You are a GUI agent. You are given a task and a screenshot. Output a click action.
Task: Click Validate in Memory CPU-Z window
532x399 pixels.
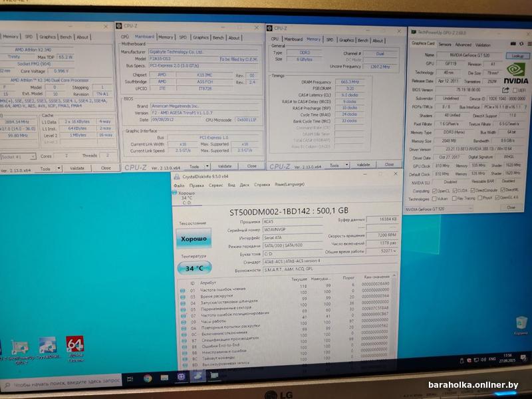(363, 164)
